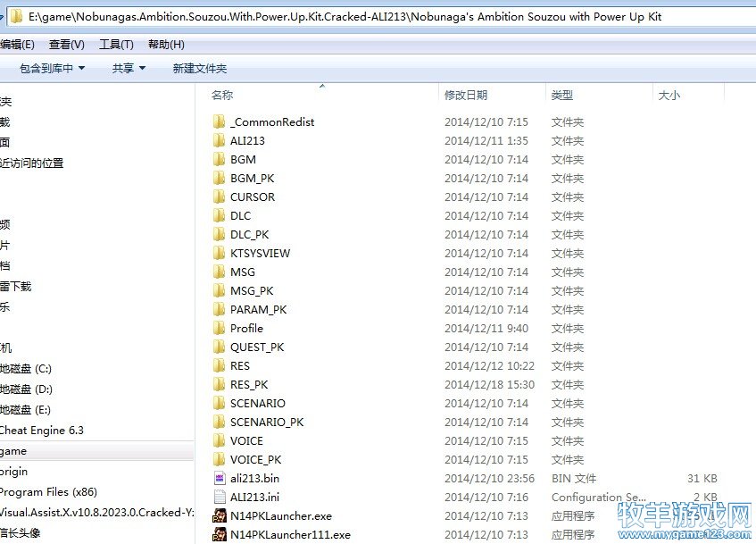Expand the 包含到库中 dropdown
The image size is (756, 544).
point(52,68)
